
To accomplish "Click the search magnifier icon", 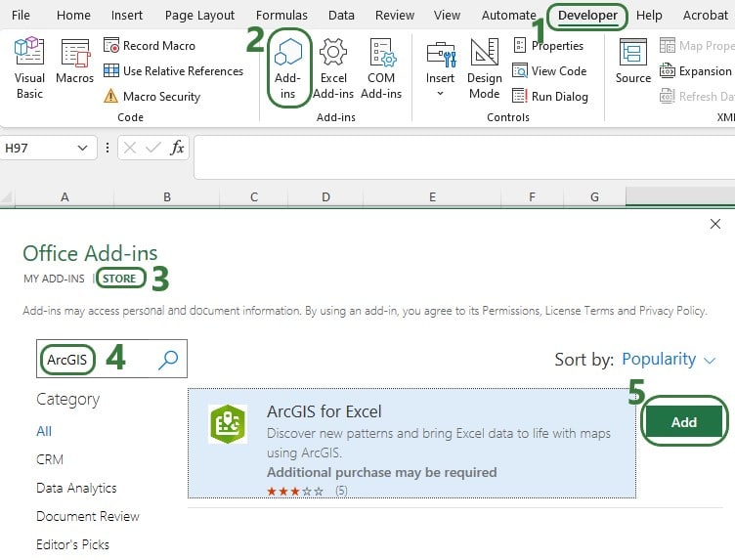I will (168, 360).
